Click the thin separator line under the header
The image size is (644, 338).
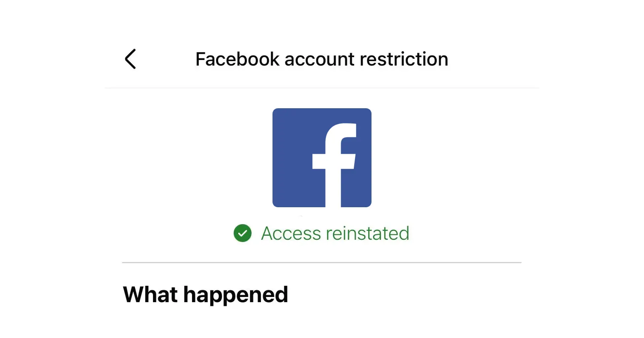[x=322, y=88]
